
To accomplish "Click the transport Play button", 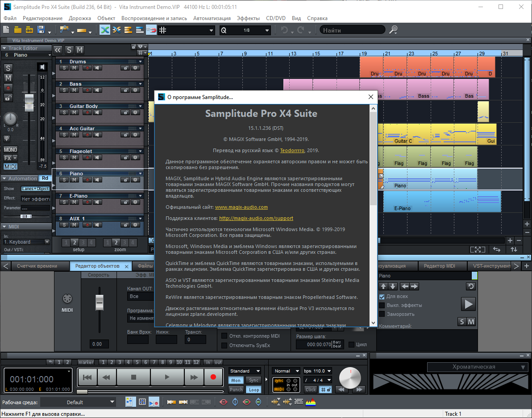I will (x=167, y=377).
